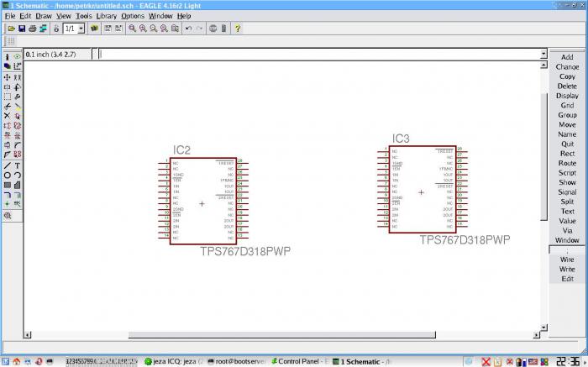This screenshot has height=367, width=588.
Task: Select the Circle drawing tool
Action: 7,176
